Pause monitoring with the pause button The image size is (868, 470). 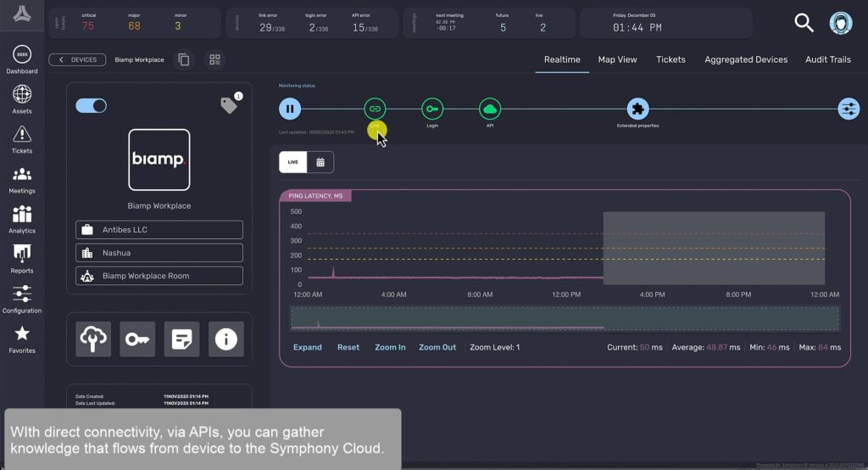pyautogui.click(x=290, y=109)
